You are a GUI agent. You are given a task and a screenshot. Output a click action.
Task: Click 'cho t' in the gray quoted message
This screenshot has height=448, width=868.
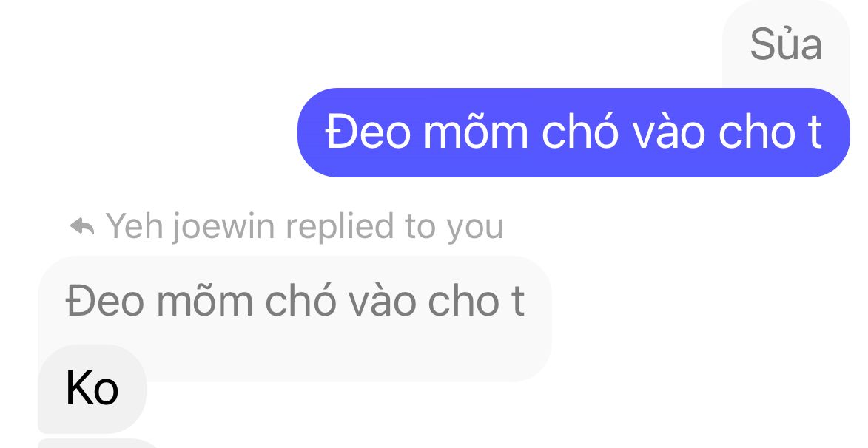[476, 302]
